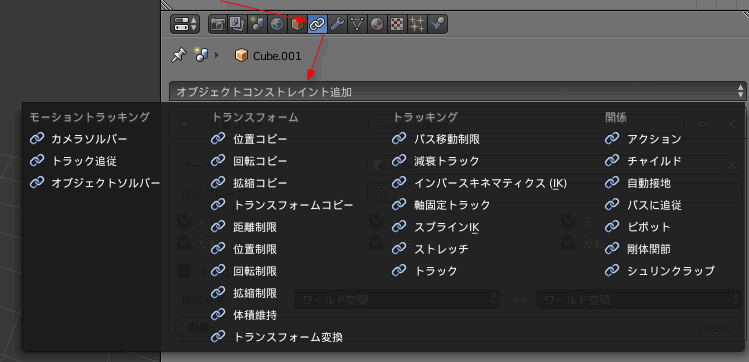Add 自動接地 relationship constraint
Image resolution: width=749 pixels, height=362 pixels.
tap(638, 183)
